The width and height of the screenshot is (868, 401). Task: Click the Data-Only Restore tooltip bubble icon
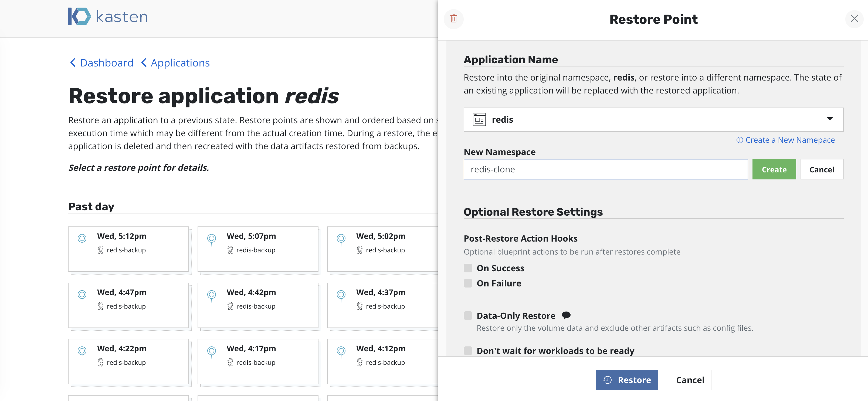click(x=566, y=315)
